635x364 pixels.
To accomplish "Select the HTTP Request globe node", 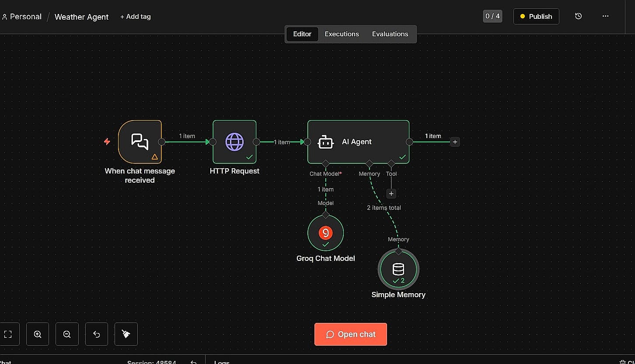I will pyautogui.click(x=234, y=142).
